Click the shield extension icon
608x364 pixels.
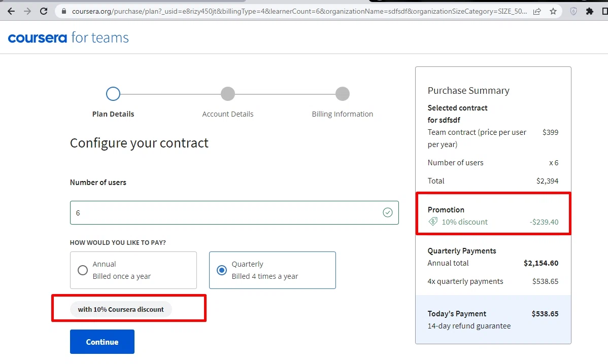573,11
